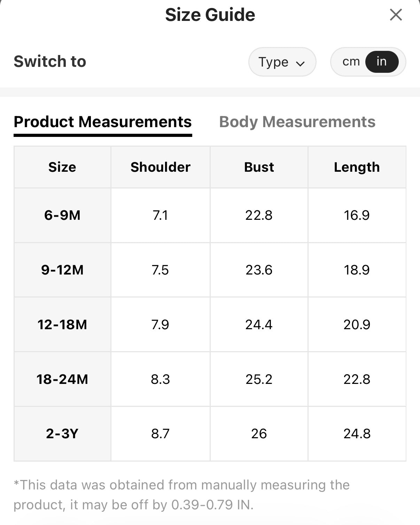The image size is (420, 525).
Task: Select the 6-9M size row
Action: point(210,215)
